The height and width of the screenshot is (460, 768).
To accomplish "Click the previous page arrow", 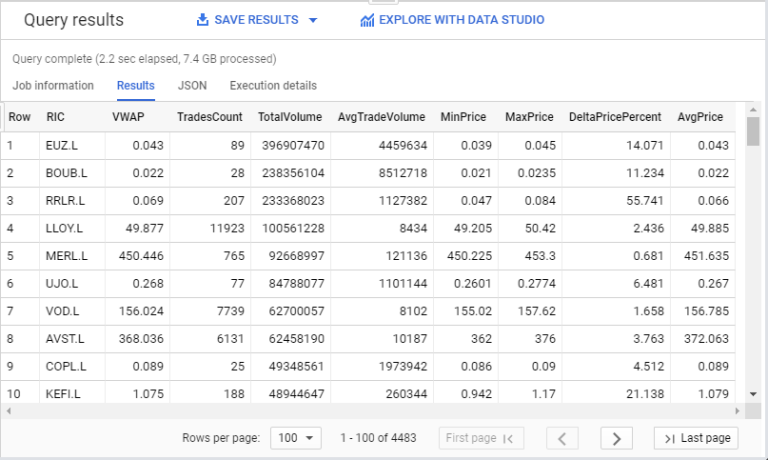I will pyautogui.click(x=563, y=438).
